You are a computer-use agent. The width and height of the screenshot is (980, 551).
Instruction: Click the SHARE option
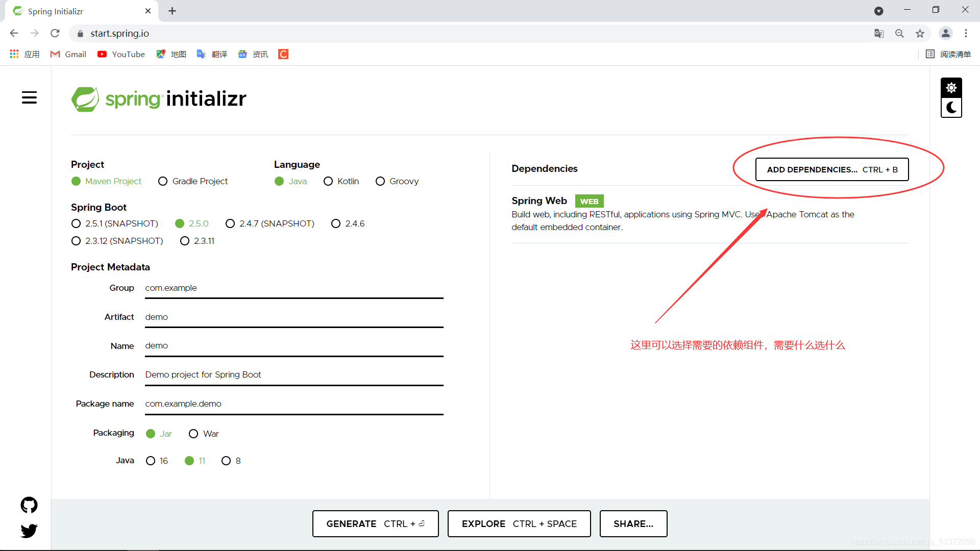[633, 523]
